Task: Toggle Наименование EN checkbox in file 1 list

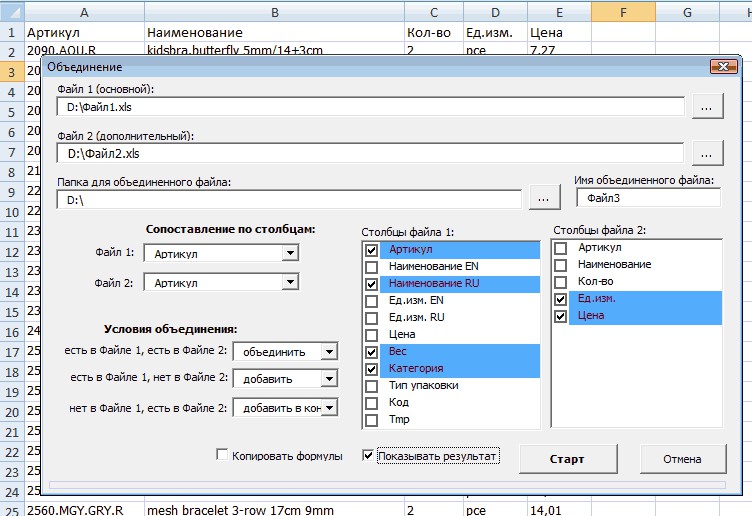Action: [x=371, y=267]
